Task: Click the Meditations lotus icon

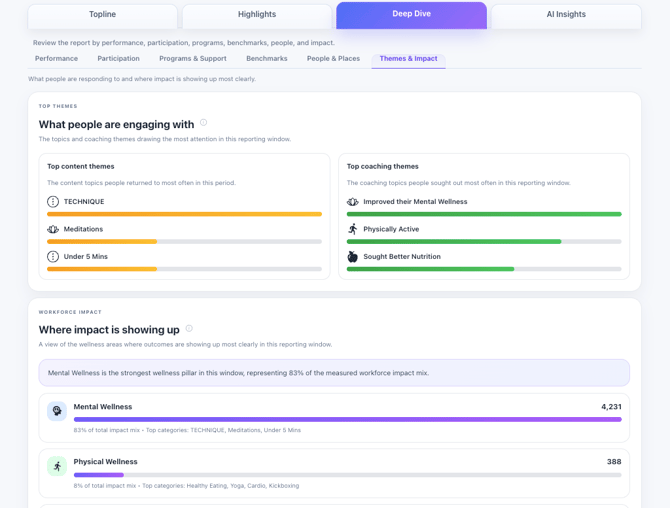Action: (x=53, y=229)
